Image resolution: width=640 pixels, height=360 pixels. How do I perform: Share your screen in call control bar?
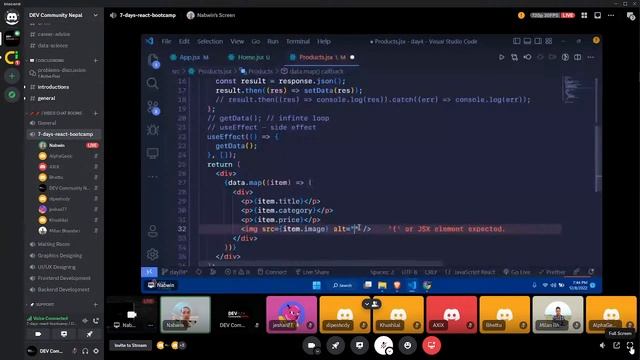360,345
